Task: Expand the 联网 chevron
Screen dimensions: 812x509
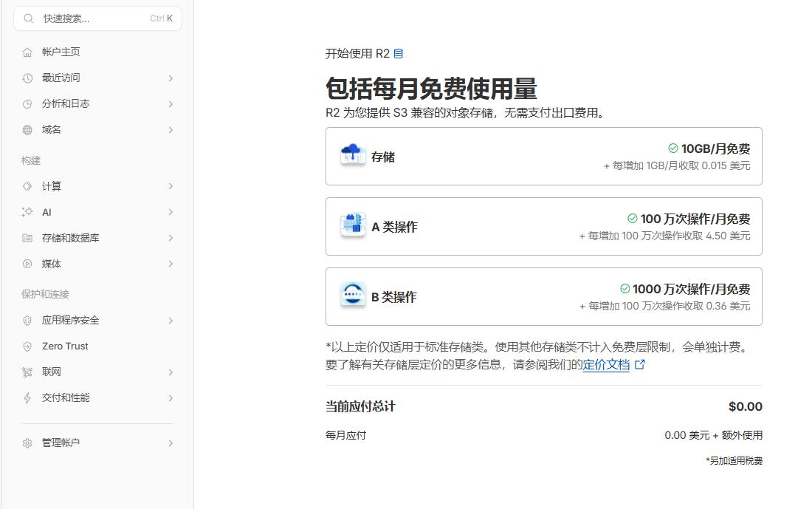Action: [171, 372]
